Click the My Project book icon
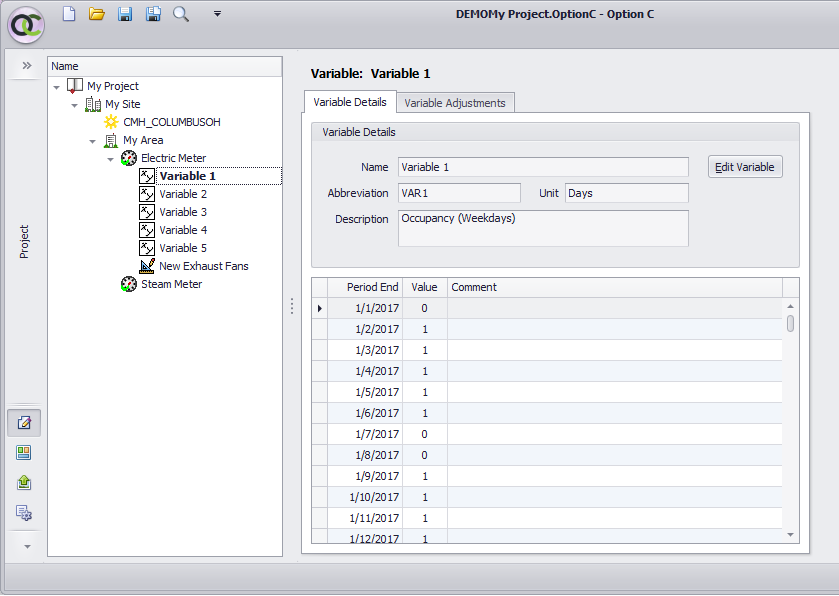839x596 pixels. 75,86
